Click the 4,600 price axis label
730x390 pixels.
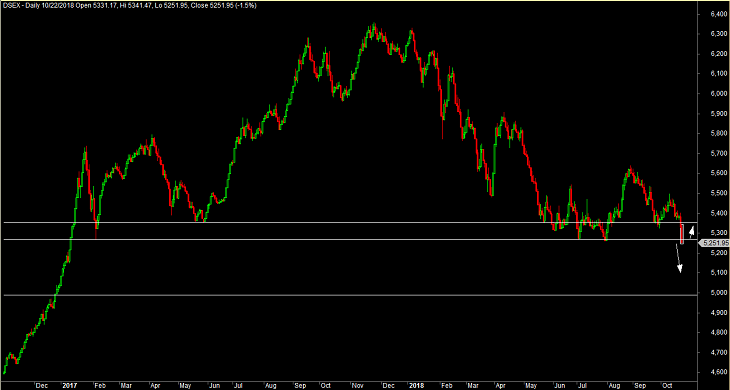(713, 372)
